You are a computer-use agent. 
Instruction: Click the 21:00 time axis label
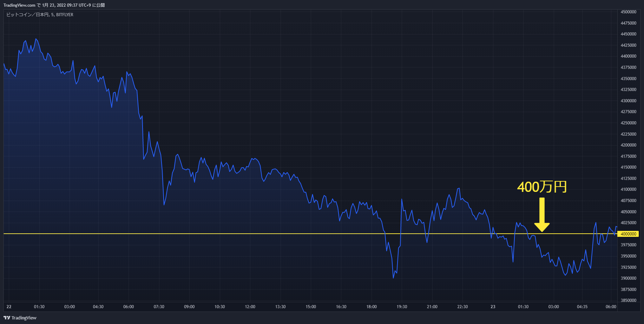click(x=432, y=307)
